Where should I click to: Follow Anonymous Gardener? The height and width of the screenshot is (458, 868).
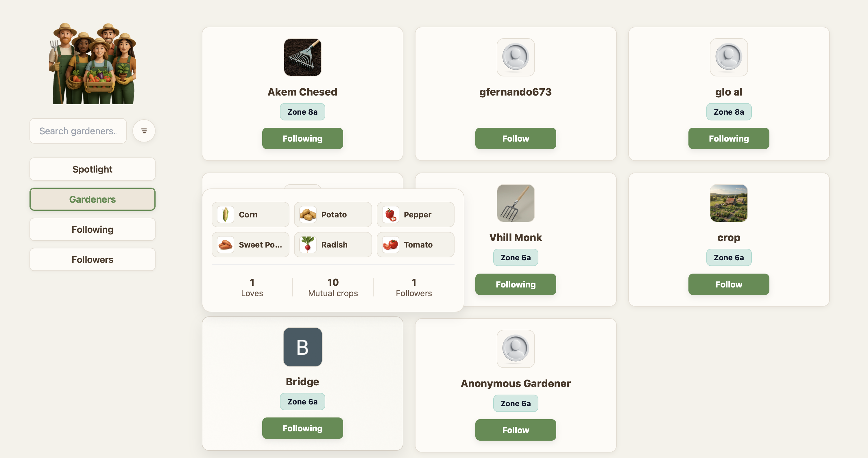click(x=516, y=430)
